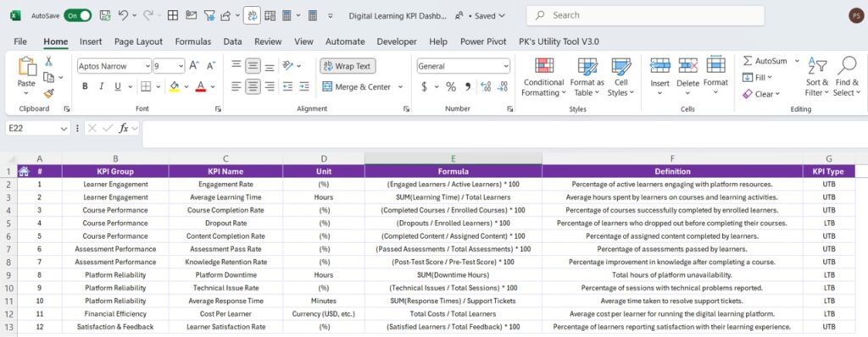The width and height of the screenshot is (868, 337).
Task: Select the 'Platform Downtime' cell
Action: (225, 275)
